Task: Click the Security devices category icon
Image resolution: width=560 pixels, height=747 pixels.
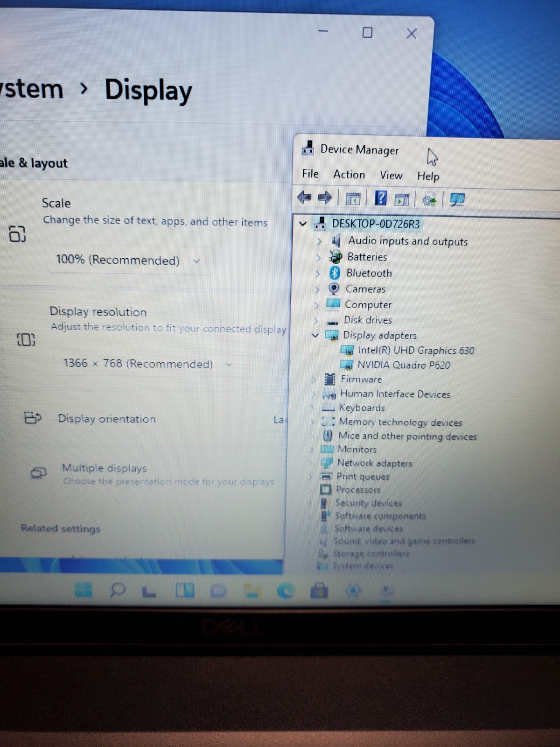Action: [x=324, y=503]
